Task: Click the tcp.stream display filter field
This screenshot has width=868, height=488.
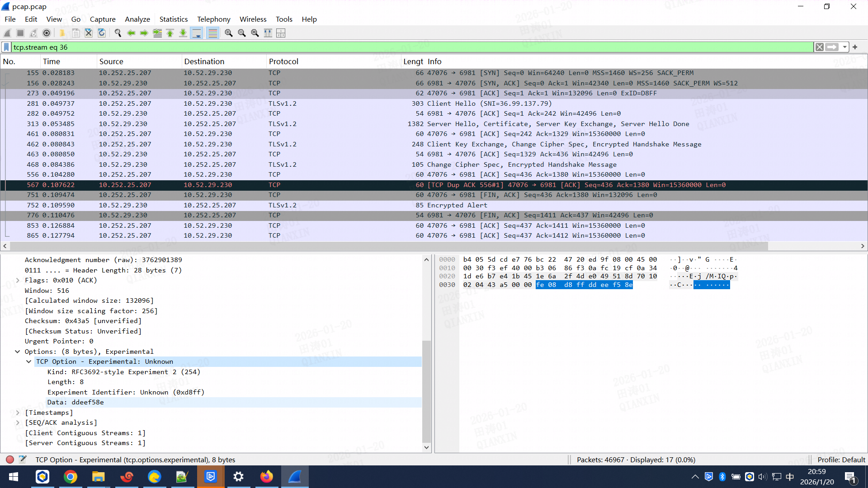Action: coord(407,47)
